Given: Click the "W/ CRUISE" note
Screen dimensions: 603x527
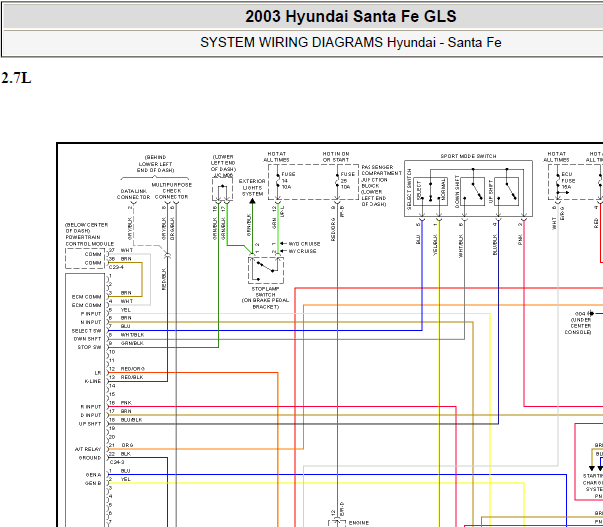Looking at the screenshot, I should [302, 251].
